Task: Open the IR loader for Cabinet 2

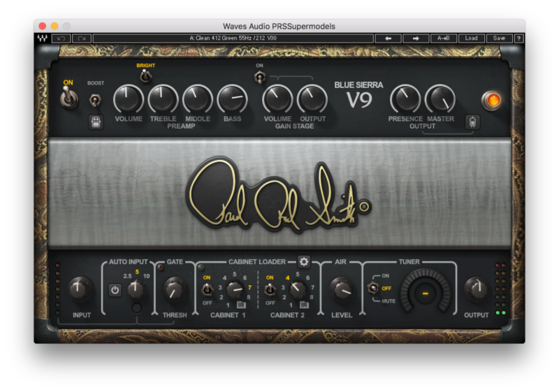Action: pyautogui.click(x=304, y=305)
